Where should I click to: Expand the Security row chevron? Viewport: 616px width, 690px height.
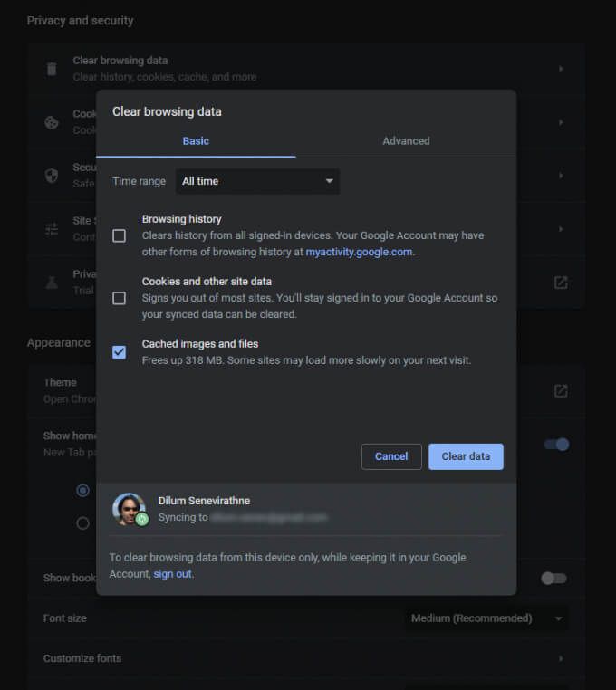[x=561, y=176]
